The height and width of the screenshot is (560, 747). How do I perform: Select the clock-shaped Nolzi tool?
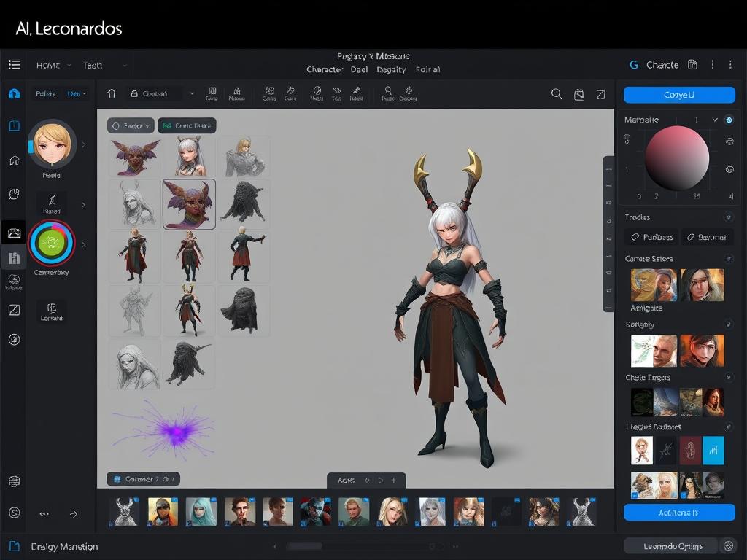point(317,93)
